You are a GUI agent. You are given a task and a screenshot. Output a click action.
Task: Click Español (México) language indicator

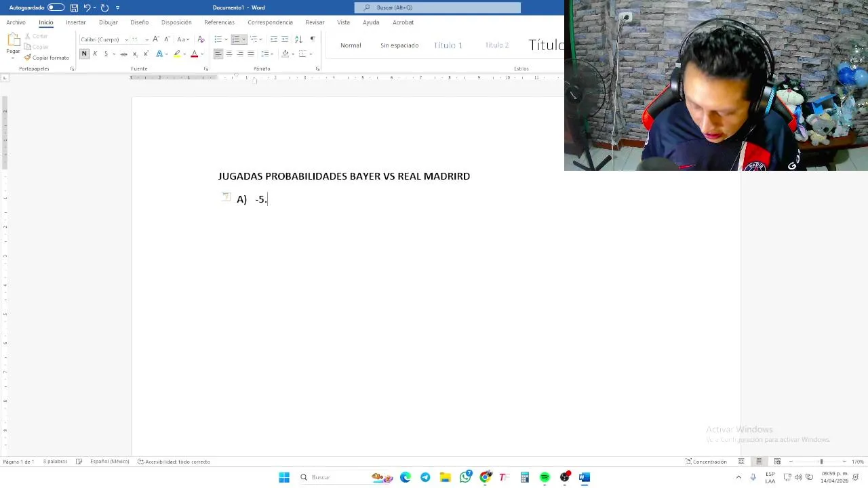pyautogui.click(x=109, y=462)
